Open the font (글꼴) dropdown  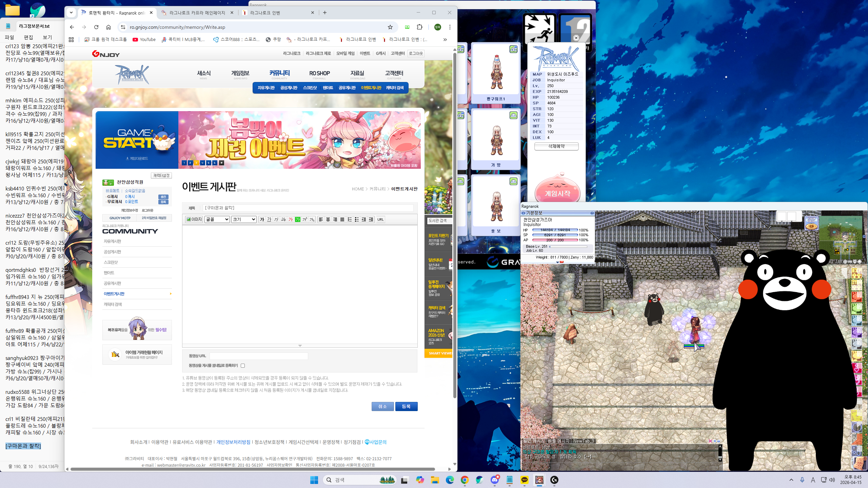(217, 219)
